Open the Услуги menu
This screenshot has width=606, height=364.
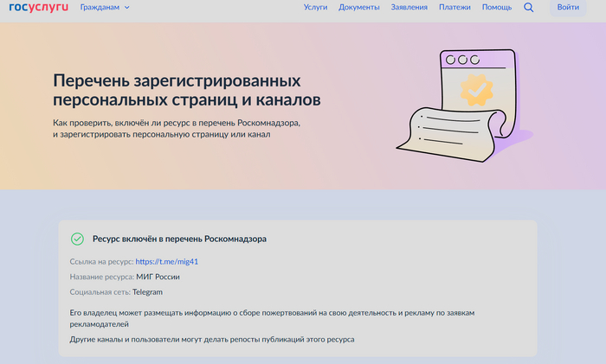316,8
